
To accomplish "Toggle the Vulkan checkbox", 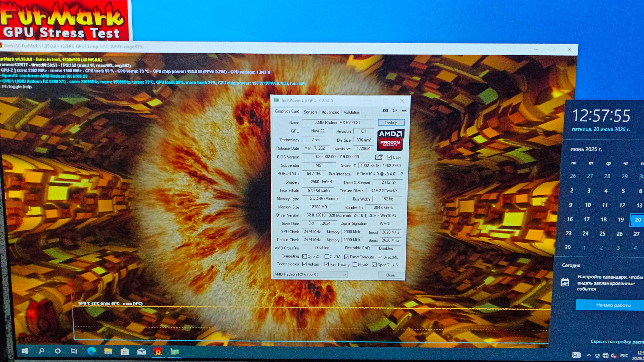I will pos(305,264).
